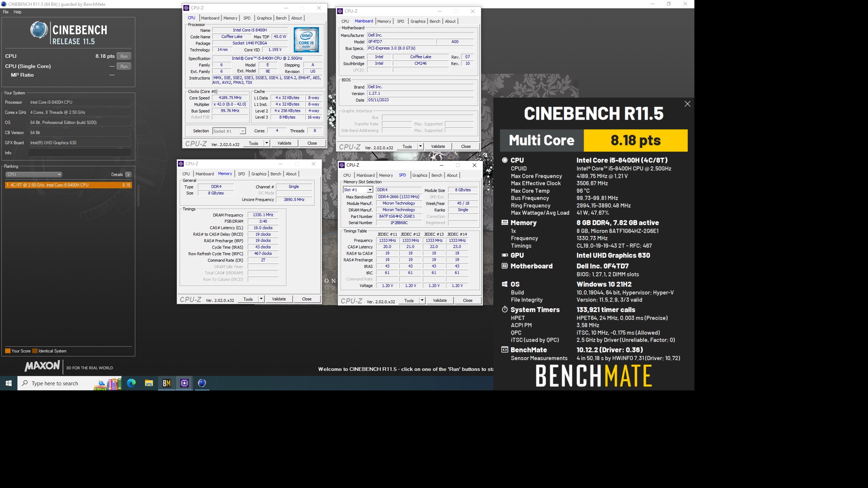The image size is (868, 488).
Task: Expand Tools arrow in SPD window
Action: pyautogui.click(x=422, y=300)
